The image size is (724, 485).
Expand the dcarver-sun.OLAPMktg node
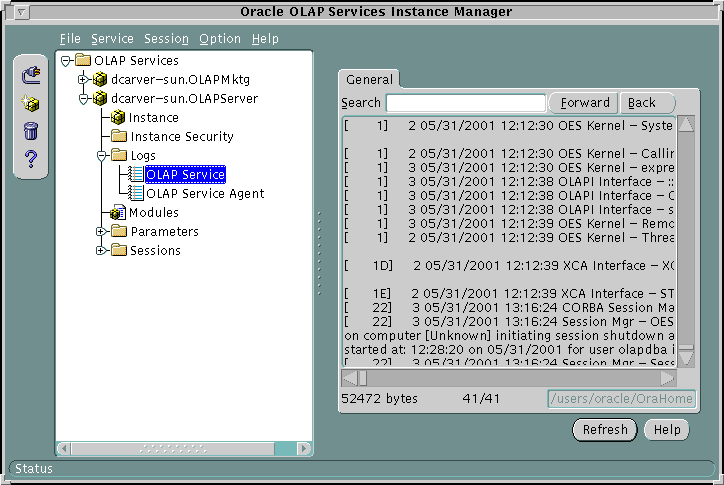click(83, 79)
